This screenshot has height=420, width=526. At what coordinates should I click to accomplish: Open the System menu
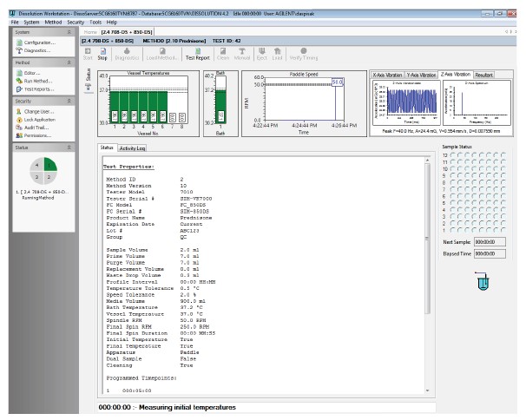click(31, 23)
